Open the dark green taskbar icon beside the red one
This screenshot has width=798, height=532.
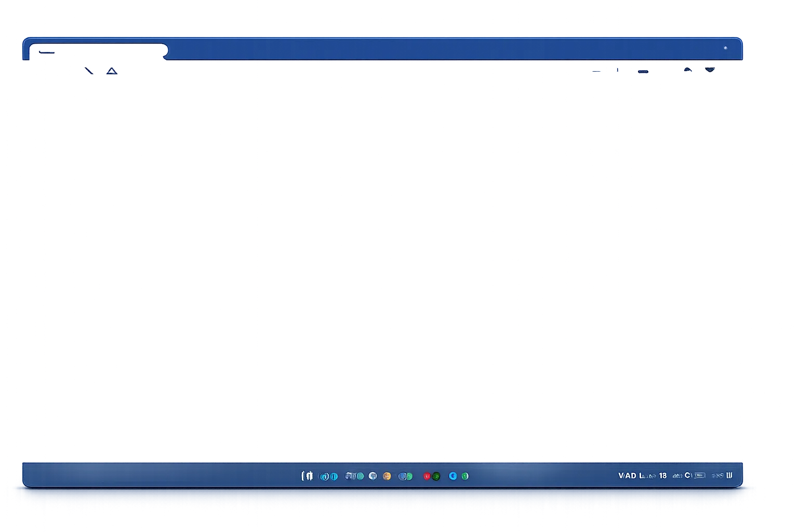pyautogui.click(x=436, y=476)
